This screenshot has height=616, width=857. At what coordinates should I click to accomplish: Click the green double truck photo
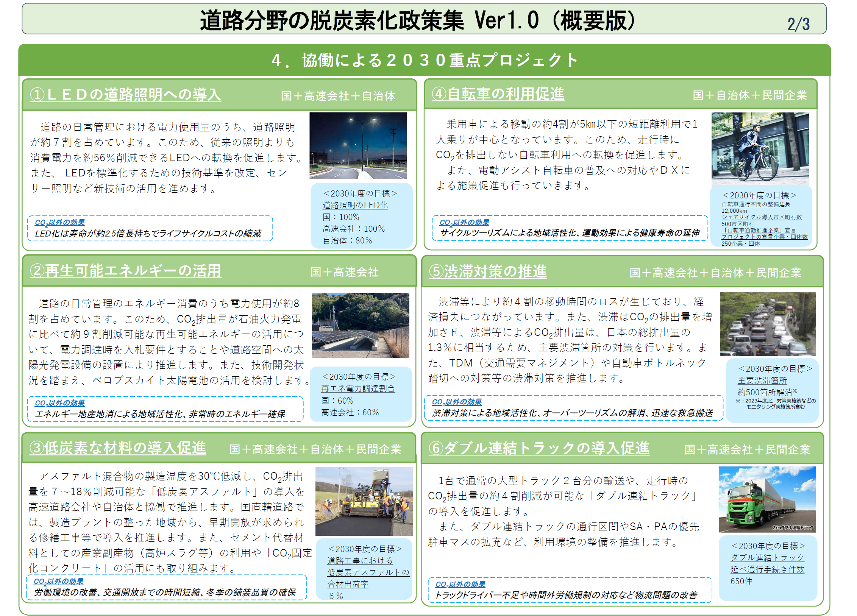[x=766, y=499]
